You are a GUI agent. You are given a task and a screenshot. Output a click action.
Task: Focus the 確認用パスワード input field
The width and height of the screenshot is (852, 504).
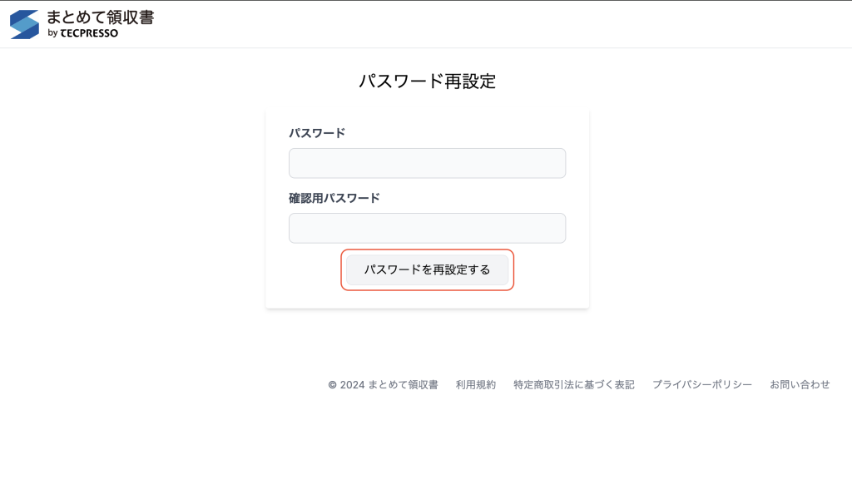[x=427, y=228]
